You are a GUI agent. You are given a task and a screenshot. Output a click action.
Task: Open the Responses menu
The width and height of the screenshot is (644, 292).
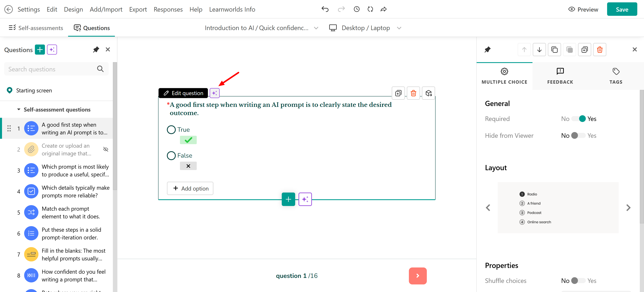coord(168,9)
